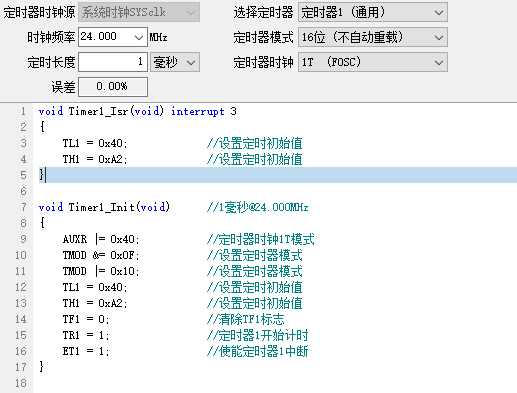The width and height of the screenshot is (517, 393).
Task: Click the line "TF1 = 0;"
Action: [86, 319]
